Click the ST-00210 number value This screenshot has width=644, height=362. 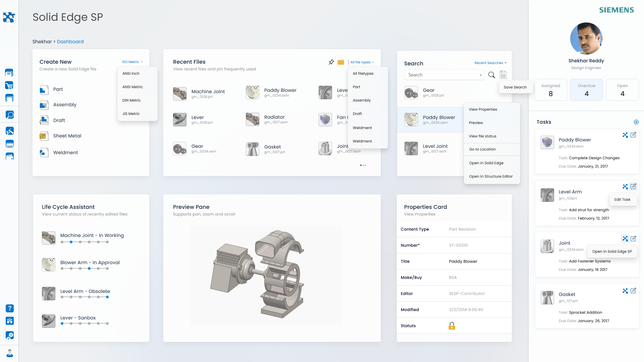tap(458, 245)
